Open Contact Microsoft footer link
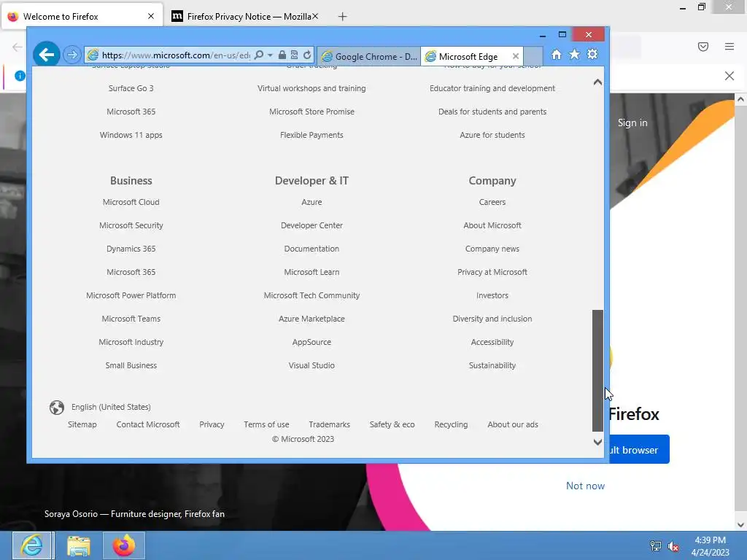Screen dimensions: 747x560 pos(147,424)
